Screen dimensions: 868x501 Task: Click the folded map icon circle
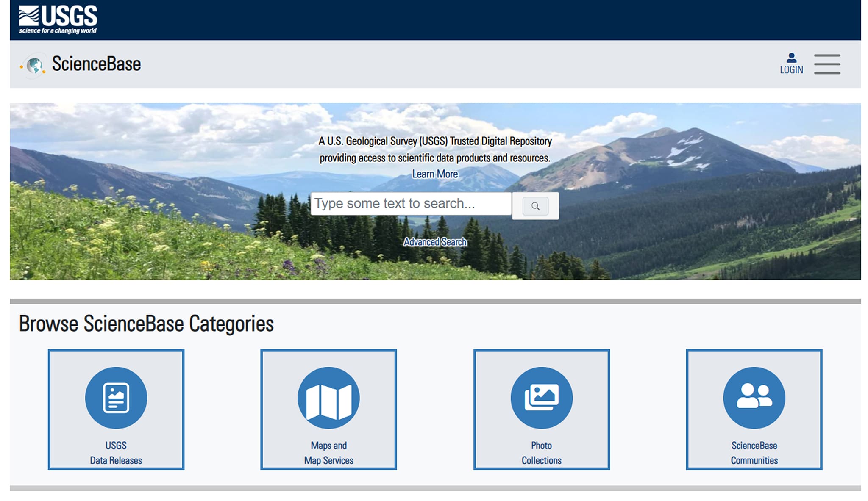328,398
